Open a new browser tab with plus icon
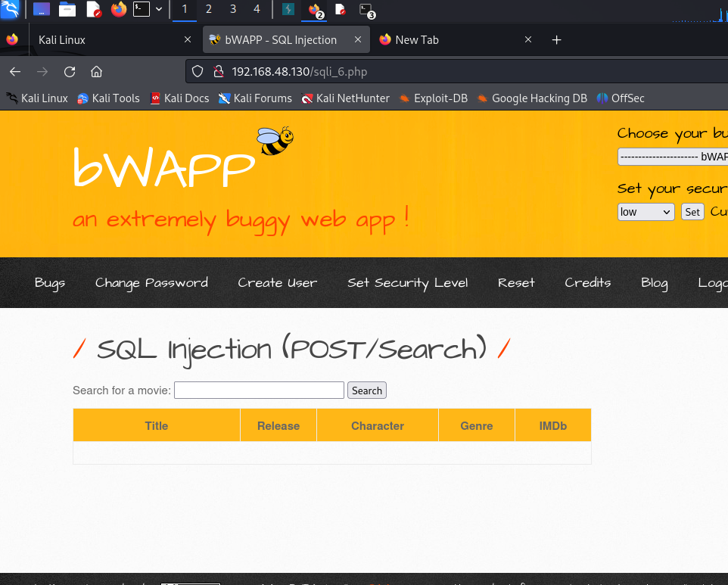This screenshot has height=585, width=728. (x=556, y=39)
